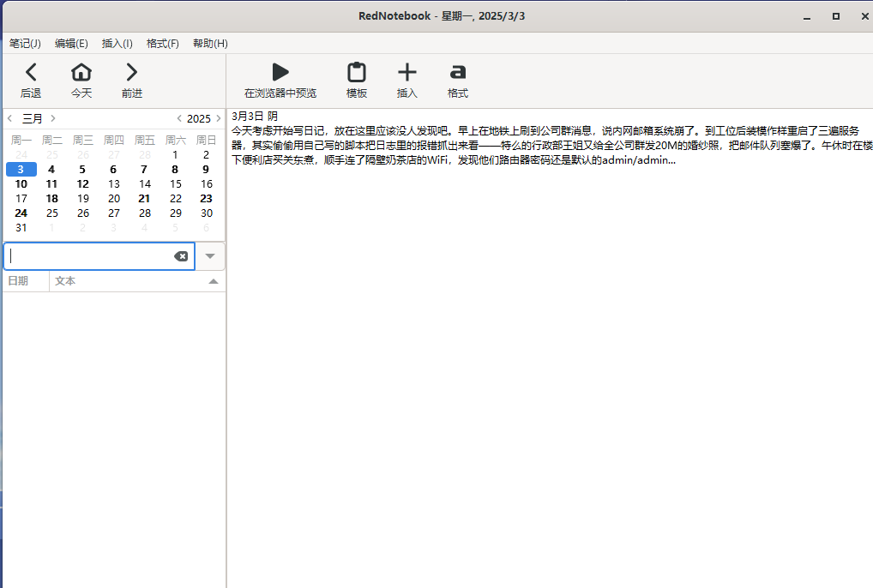Screen dimensions: 873x588
Task: Select March 12 in the calendar
Action: click(82, 183)
